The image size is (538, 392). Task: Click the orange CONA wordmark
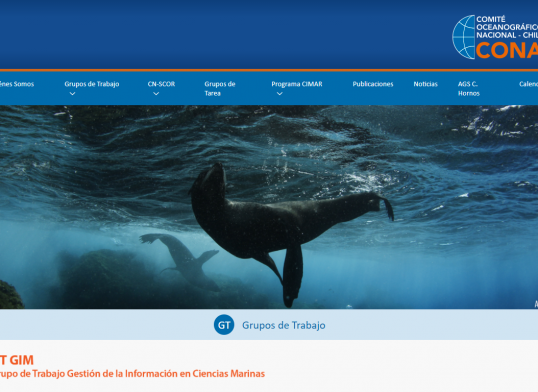[x=507, y=50]
